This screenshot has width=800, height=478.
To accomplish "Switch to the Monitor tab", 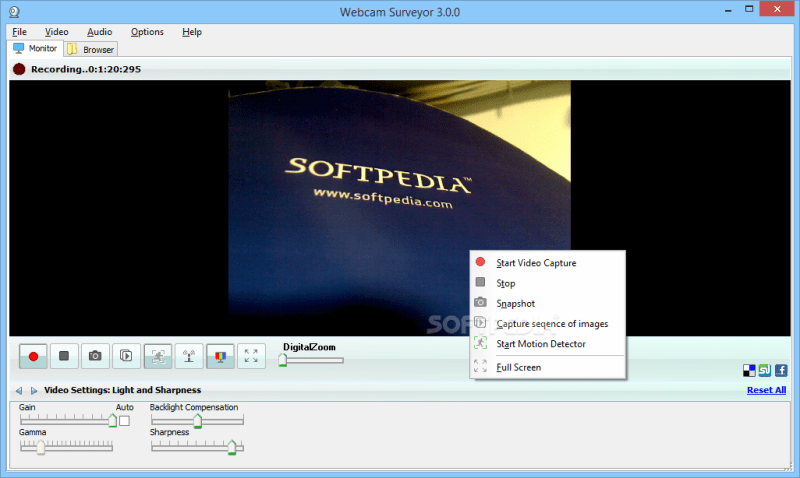I will 36,48.
